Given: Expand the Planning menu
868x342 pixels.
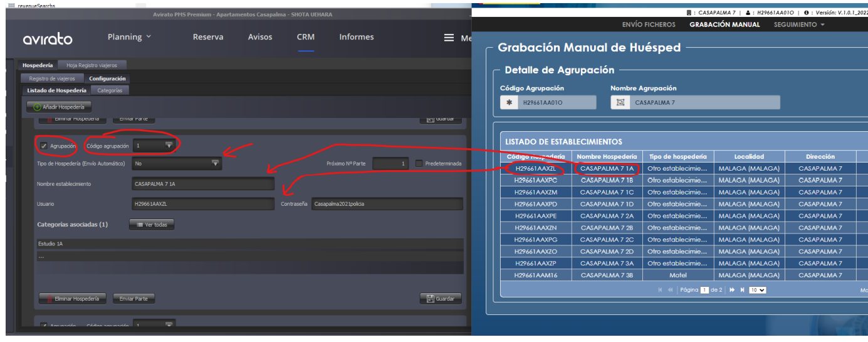Looking at the screenshot, I should pyautogui.click(x=129, y=37).
